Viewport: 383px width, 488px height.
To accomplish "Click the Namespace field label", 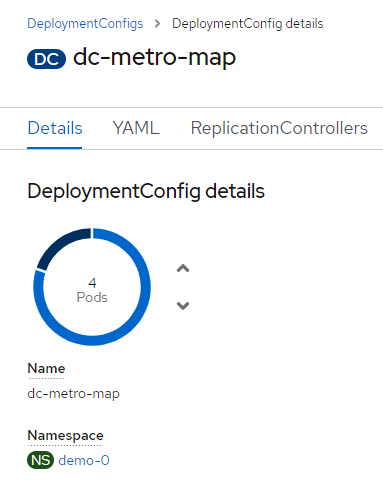I will [65, 436].
